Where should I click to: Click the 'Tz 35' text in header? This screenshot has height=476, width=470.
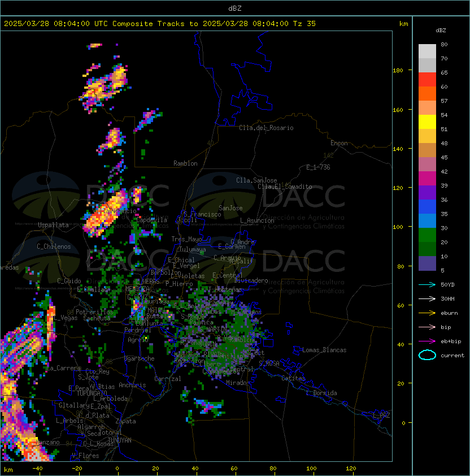pyautogui.click(x=304, y=24)
